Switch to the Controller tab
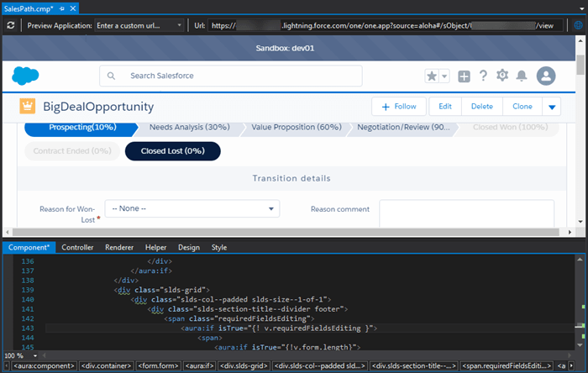588x373 pixels. tap(77, 248)
